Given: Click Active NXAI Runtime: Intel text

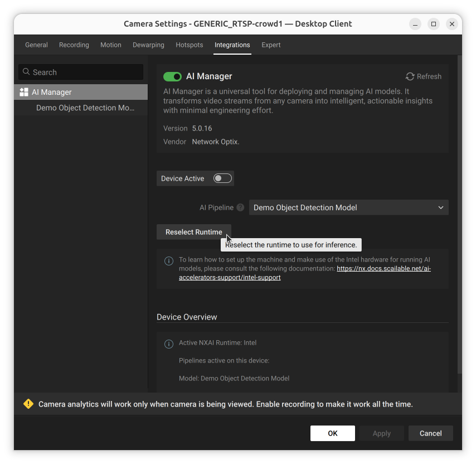Looking at the screenshot, I should pyautogui.click(x=217, y=342).
